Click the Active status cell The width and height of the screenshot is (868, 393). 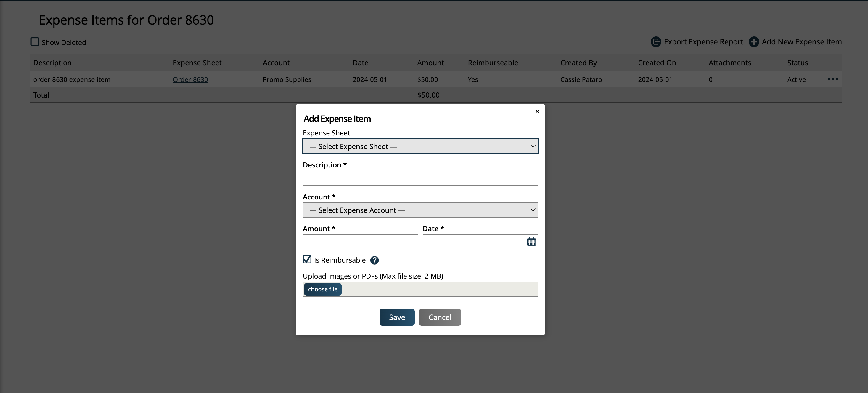point(796,79)
